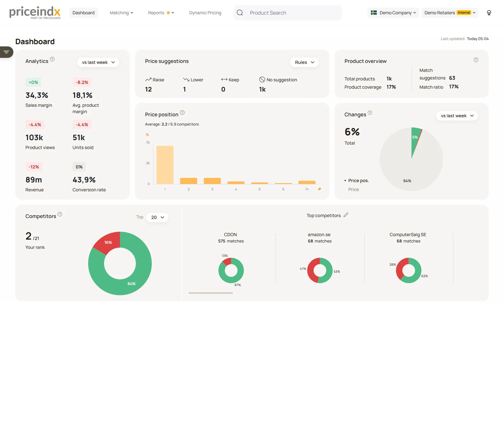The width and height of the screenshot is (504, 430).
Task: Click the Raise count 12
Action: point(148,89)
